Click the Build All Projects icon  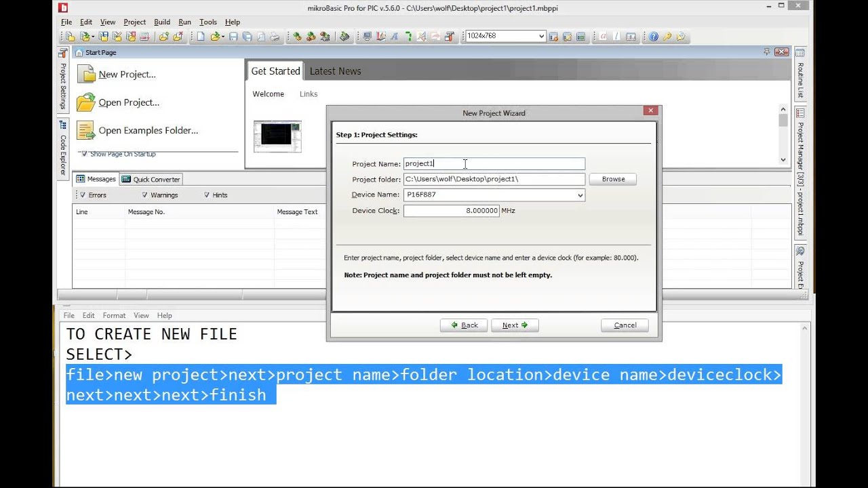click(x=311, y=37)
